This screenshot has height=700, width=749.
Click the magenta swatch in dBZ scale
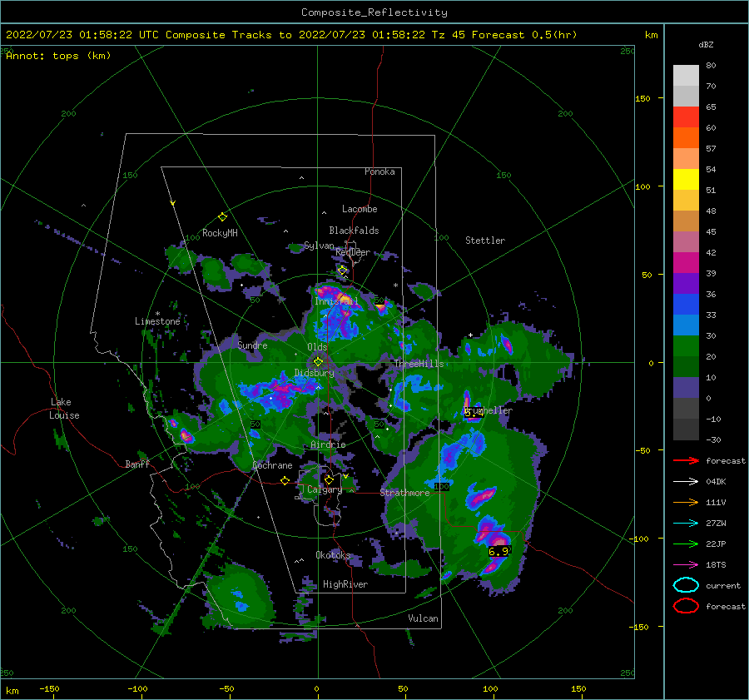(686, 262)
